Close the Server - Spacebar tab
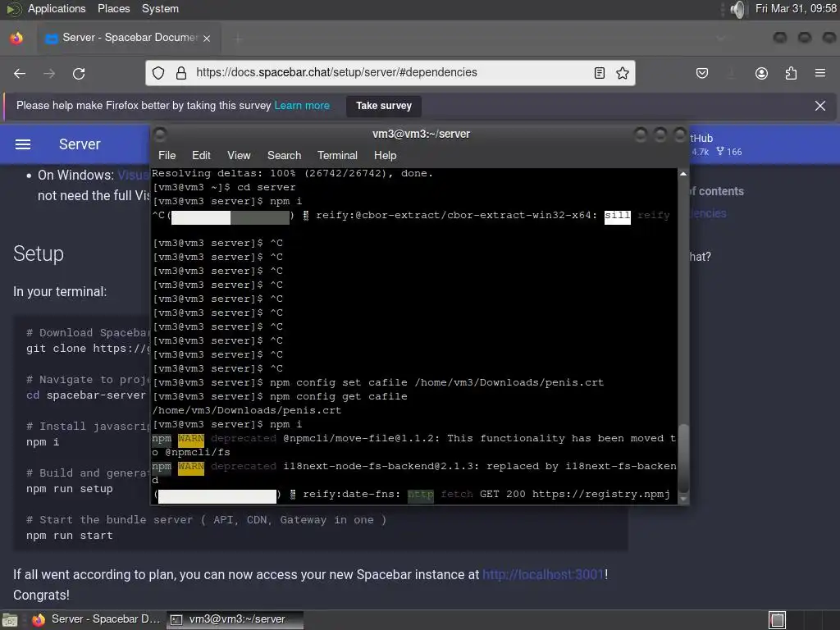This screenshot has width=840, height=630. click(x=207, y=38)
